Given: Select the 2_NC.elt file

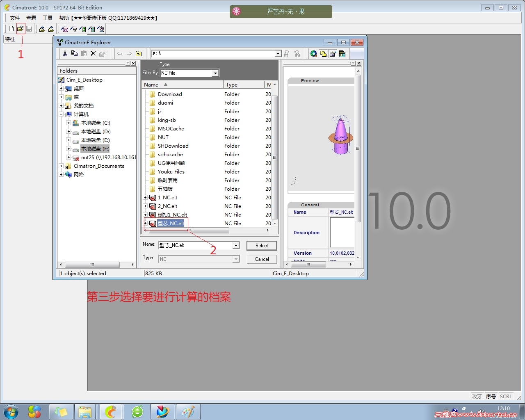Looking at the screenshot, I should [168, 206].
